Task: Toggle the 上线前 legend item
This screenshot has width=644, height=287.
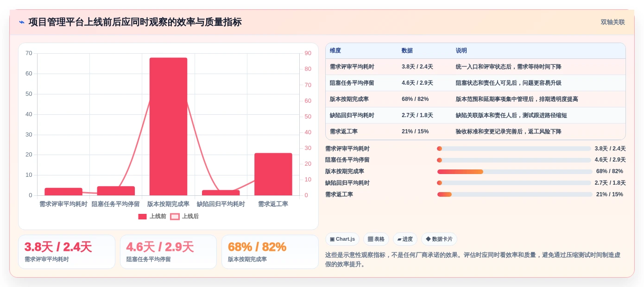Action: pyautogui.click(x=152, y=216)
